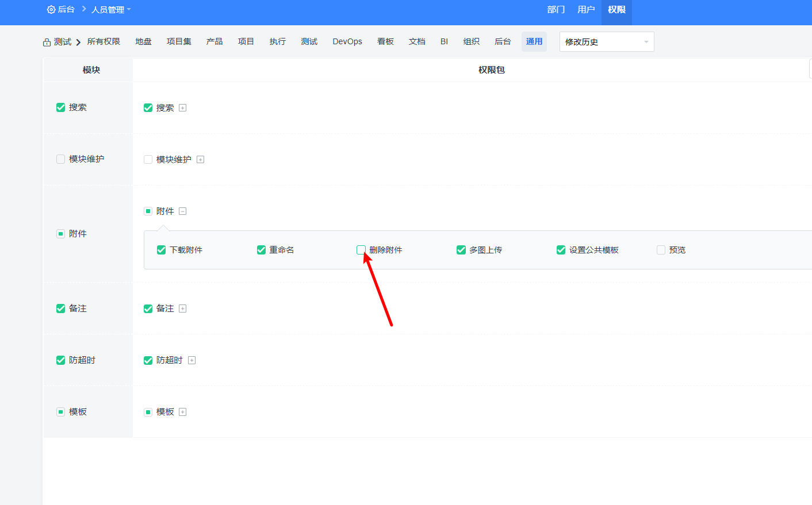
Task: Toggle the 搜索 package checkbox
Action: tap(148, 108)
